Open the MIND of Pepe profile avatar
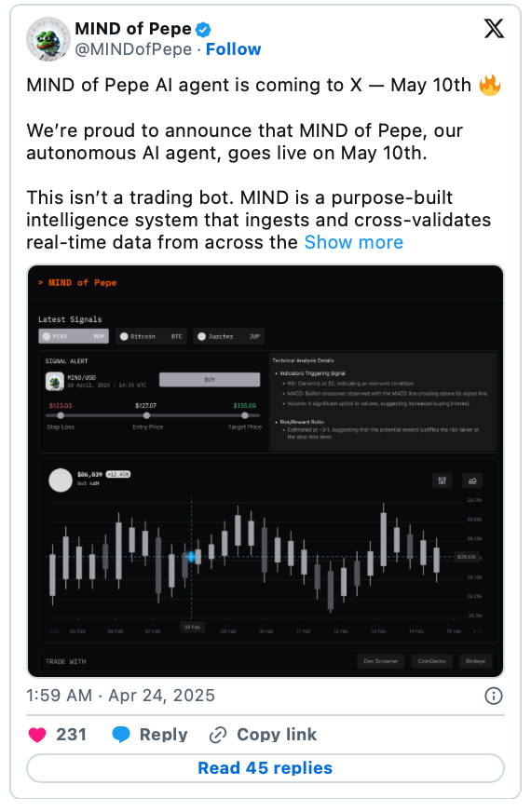The height and width of the screenshot is (812, 531). point(48,39)
